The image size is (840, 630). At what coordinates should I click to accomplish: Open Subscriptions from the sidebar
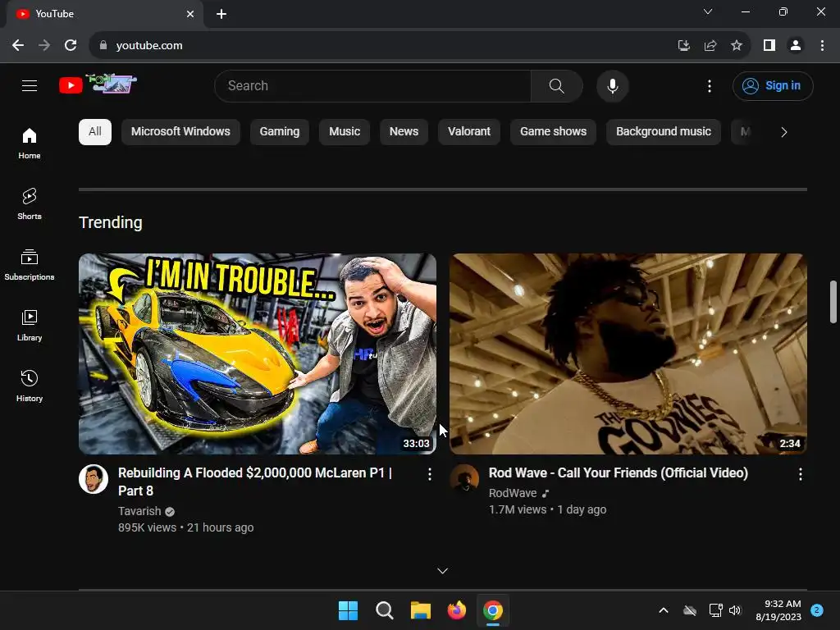pos(30,265)
